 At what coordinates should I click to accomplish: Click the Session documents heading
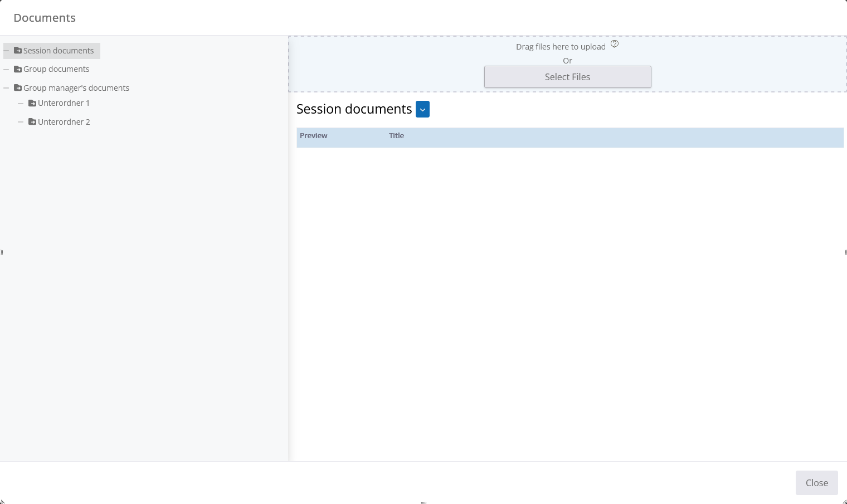click(x=354, y=109)
